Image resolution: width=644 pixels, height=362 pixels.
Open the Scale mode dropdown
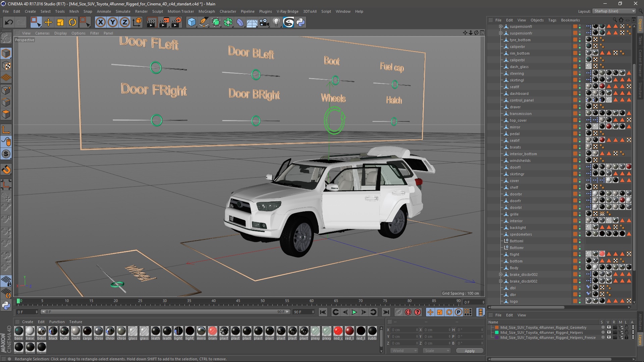click(436, 351)
